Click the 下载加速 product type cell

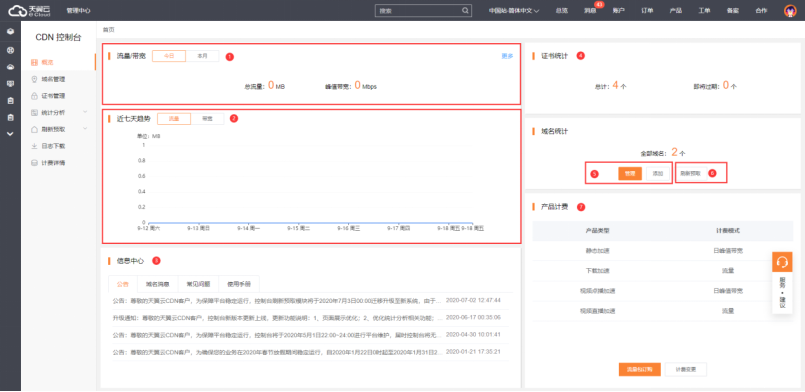(x=597, y=270)
